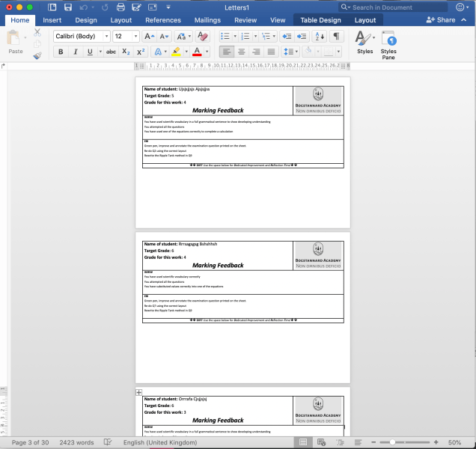Open the Review ribbon tab
This screenshot has height=449, width=476.
click(245, 20)
